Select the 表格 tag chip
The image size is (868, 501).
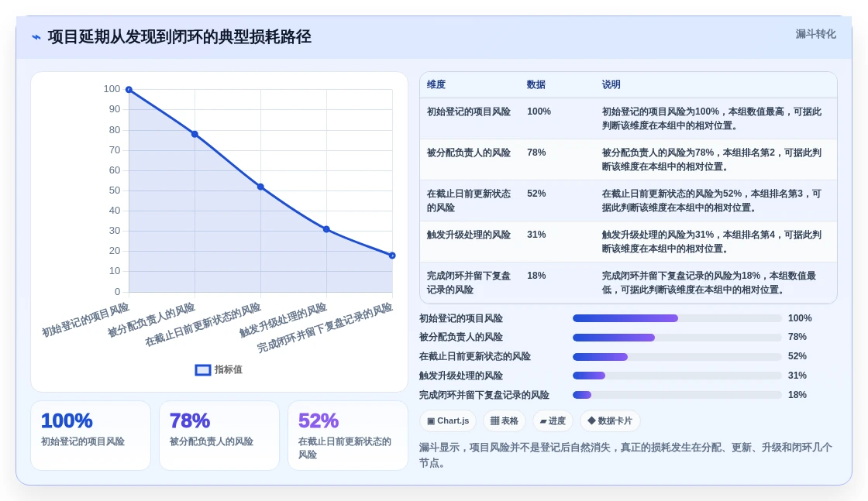click(505, 420)
